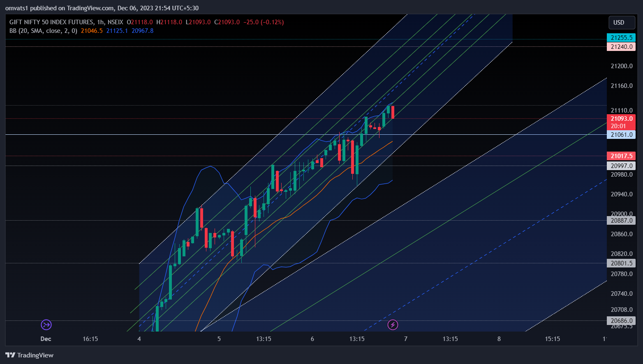Screen dimensions: 643x364
Task: Click the 16:15 time axis label
Action: point(90,339)
